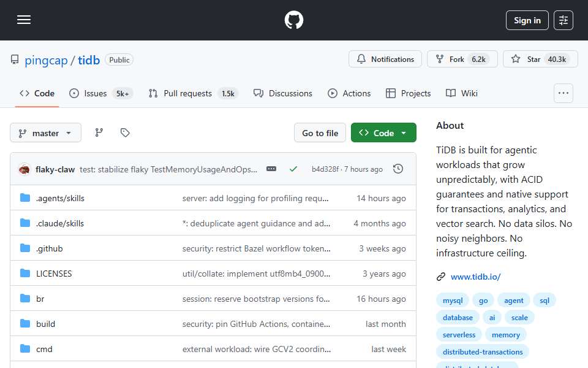The width and height of the screenshot is (588, 368).
Task: Open the LICENSES folder
Action: coord(54,274)
